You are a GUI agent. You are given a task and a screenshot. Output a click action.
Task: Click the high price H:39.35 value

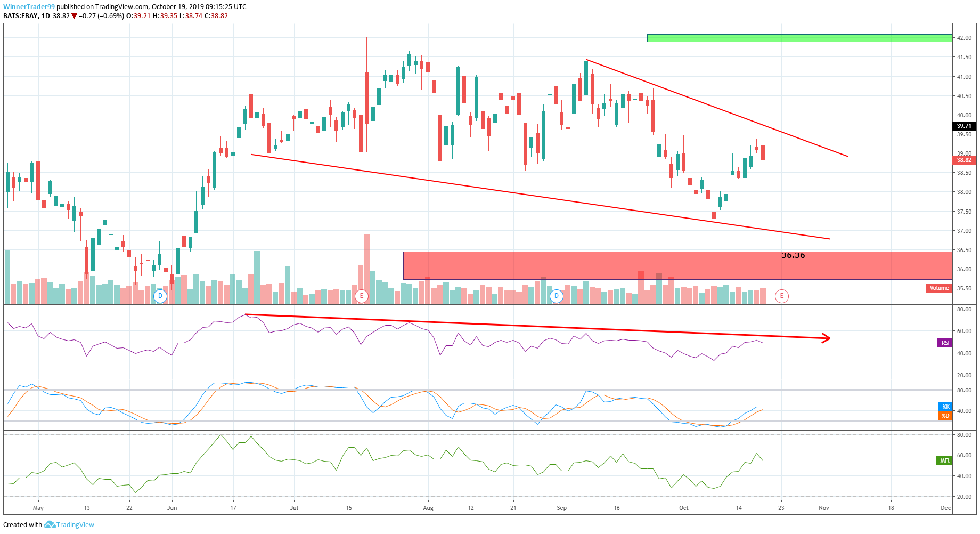(x=165, y=16)
